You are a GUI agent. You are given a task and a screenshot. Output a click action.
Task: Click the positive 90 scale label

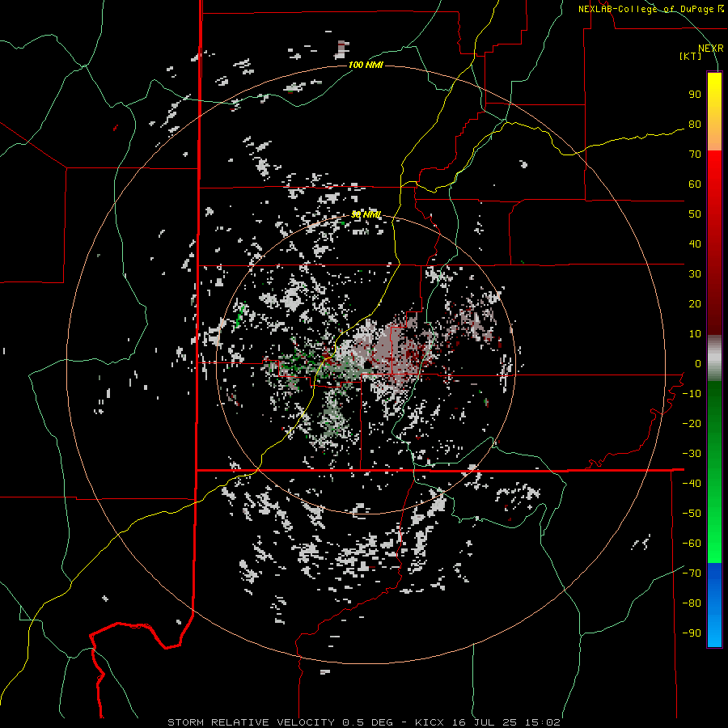695,95
